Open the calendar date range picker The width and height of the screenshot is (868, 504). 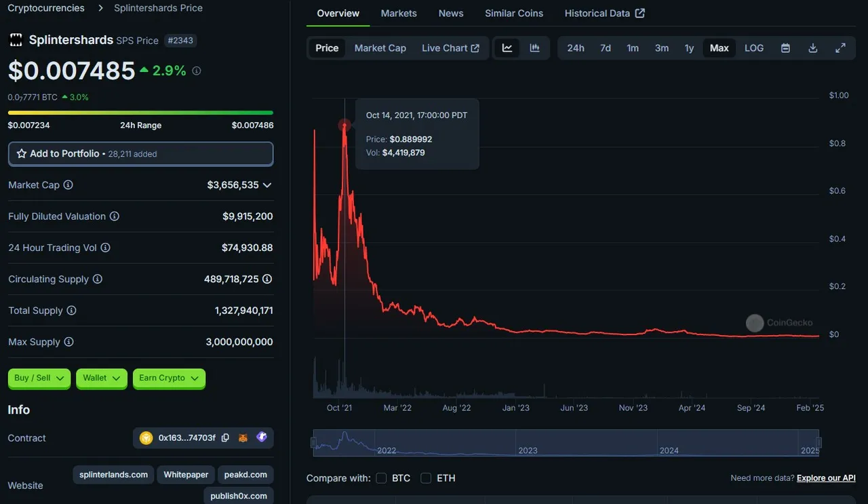click(785, 48)
